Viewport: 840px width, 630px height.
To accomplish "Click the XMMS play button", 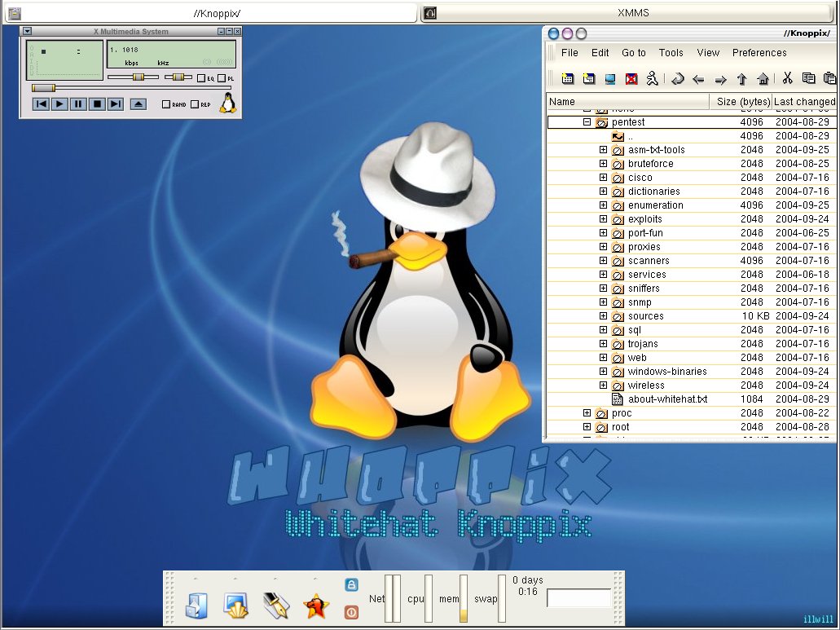I will [59, 104].
